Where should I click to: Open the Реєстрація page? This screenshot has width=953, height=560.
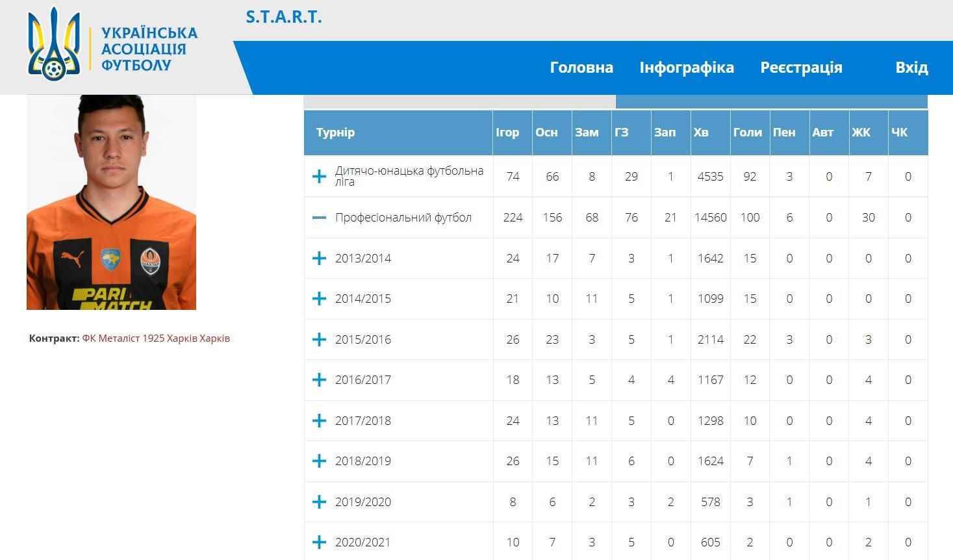801,68
